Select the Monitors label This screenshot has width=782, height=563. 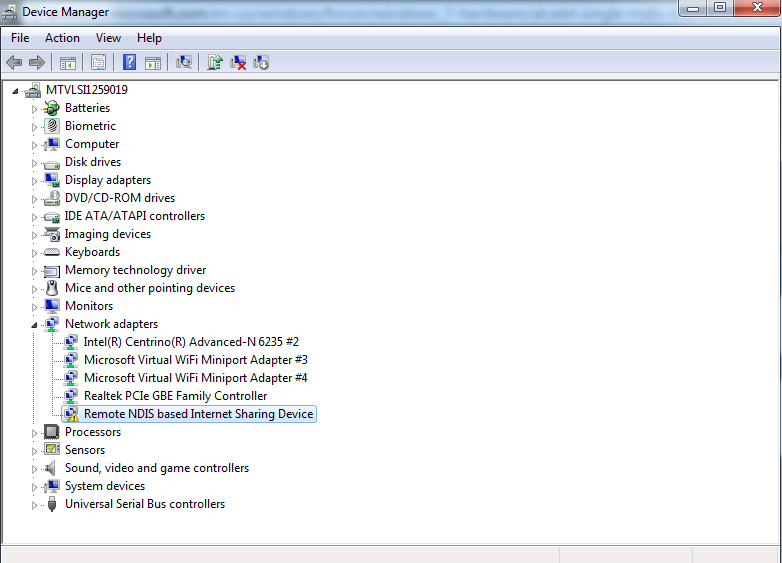click(x=89, y=306)
